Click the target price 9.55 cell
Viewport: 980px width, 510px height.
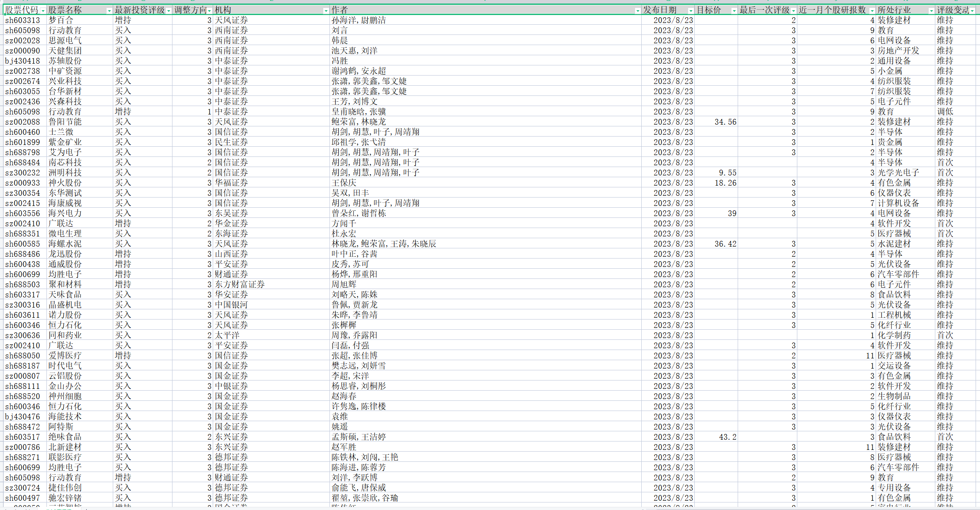(716, 173)
